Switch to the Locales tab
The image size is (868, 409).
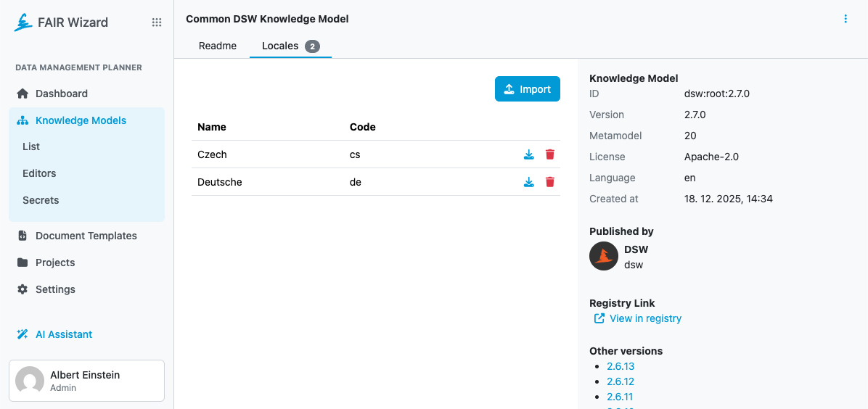pos(290,46)
